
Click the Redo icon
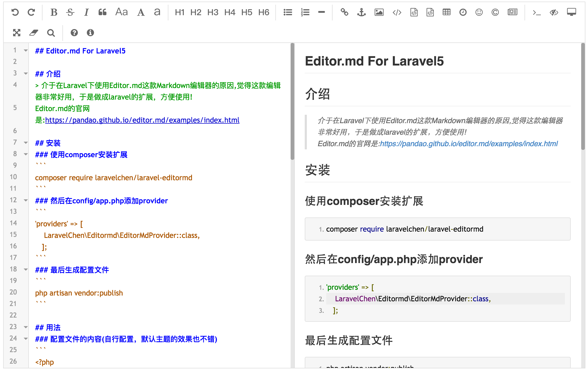tap(31, 12)
